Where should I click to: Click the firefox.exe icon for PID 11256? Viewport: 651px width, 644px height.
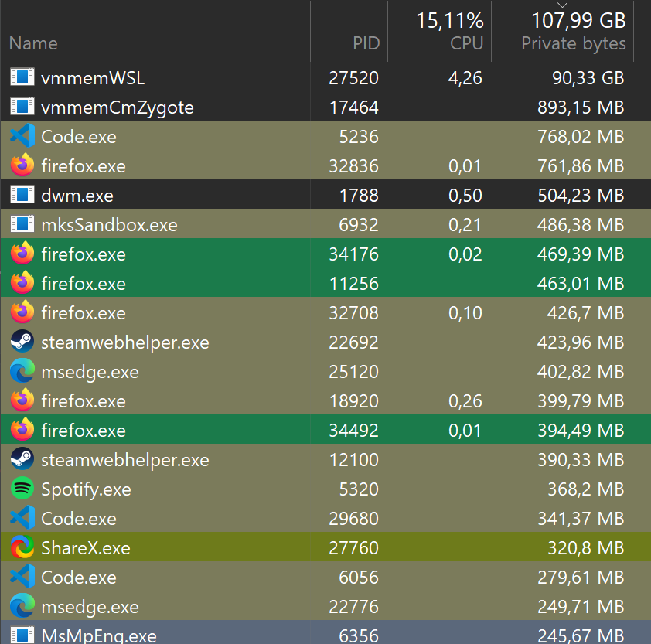(22, 282)
